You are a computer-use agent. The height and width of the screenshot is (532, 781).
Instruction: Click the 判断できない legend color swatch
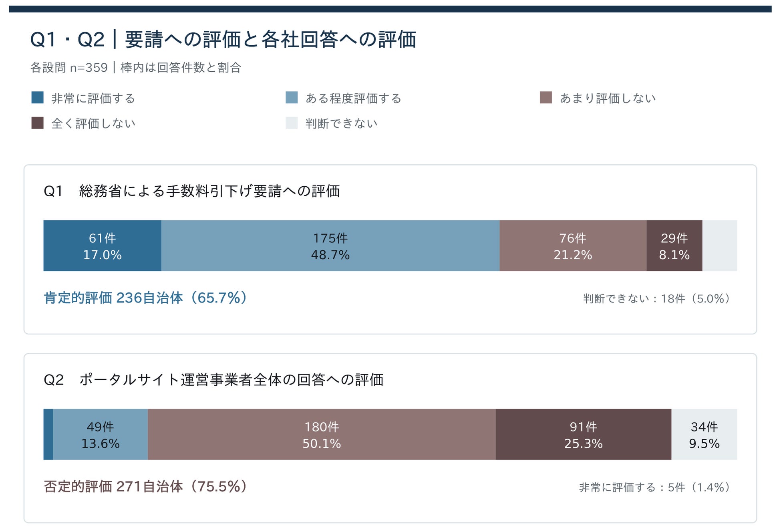(x=292, y=123)
